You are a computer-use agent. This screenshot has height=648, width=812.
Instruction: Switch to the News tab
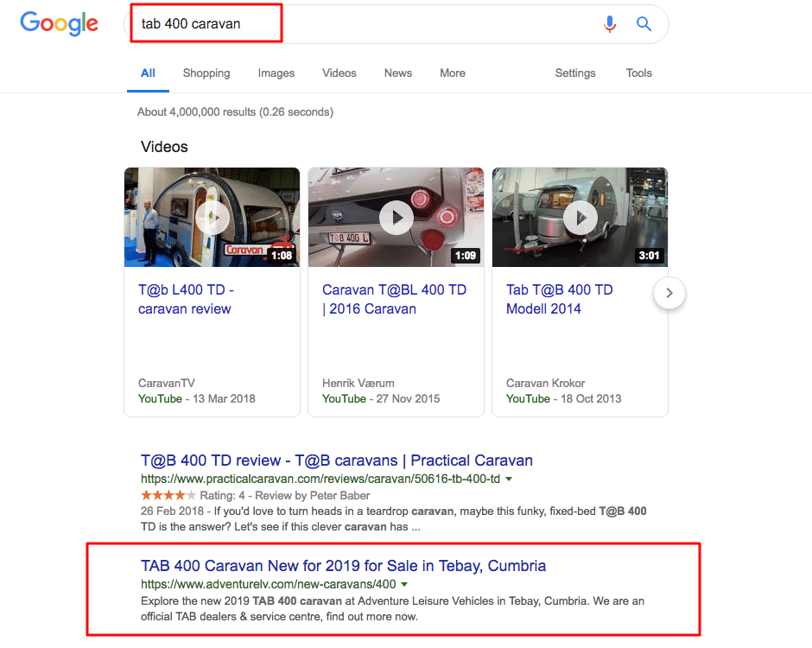[397, 73]
